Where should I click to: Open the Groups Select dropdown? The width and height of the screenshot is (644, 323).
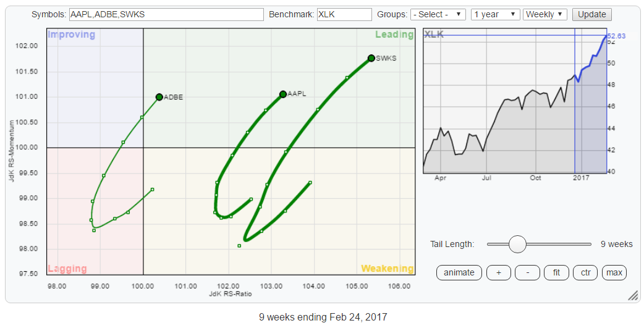(438, 14)
